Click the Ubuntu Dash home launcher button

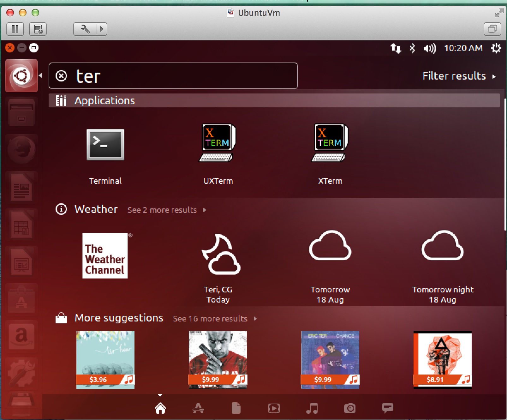click(x=21, y=76)
